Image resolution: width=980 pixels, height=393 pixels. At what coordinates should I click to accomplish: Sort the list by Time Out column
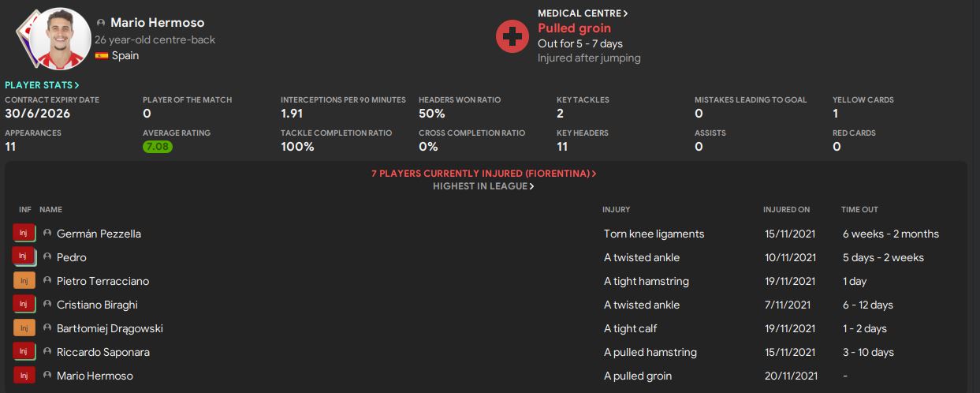(x=859, y=210)
